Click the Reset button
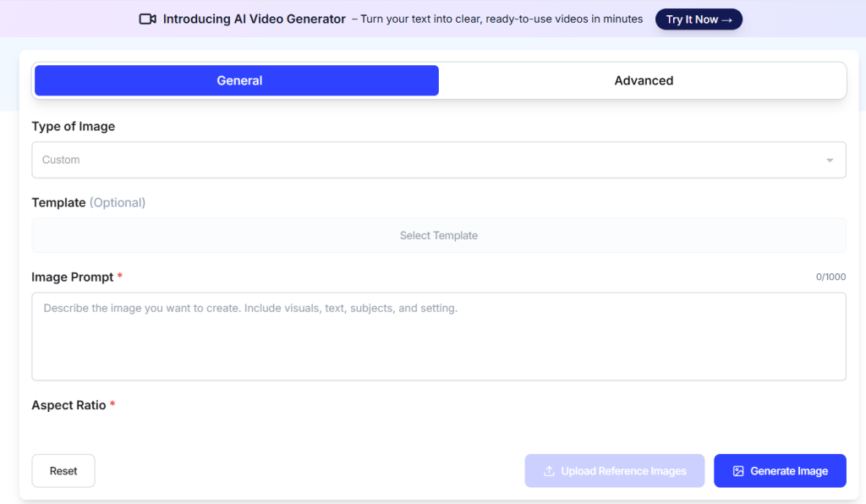The image size is (866, 504). click(63, 471)
